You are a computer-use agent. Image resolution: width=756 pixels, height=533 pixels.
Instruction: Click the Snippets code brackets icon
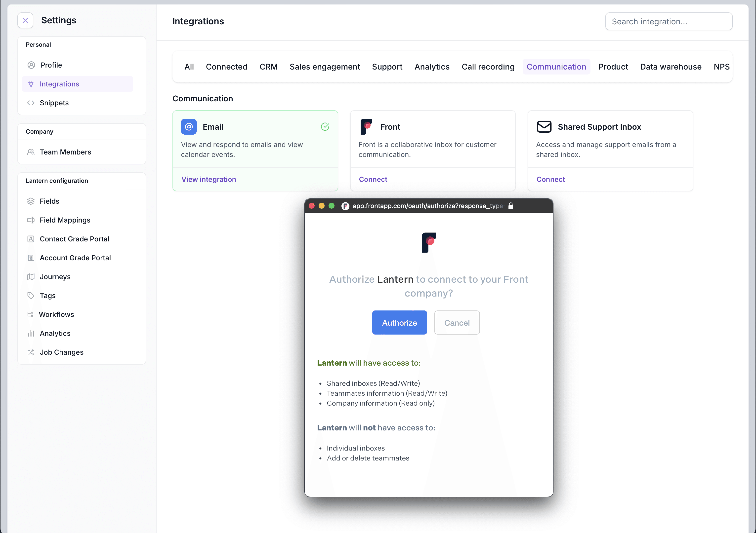point(31,103)
